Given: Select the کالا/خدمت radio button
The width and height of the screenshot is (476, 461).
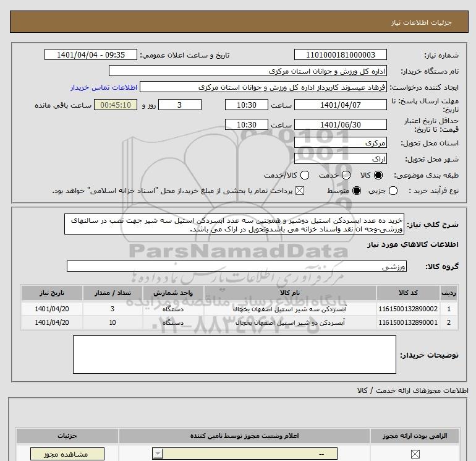Looking at the screenshot, I should click(x=305, y=175).
